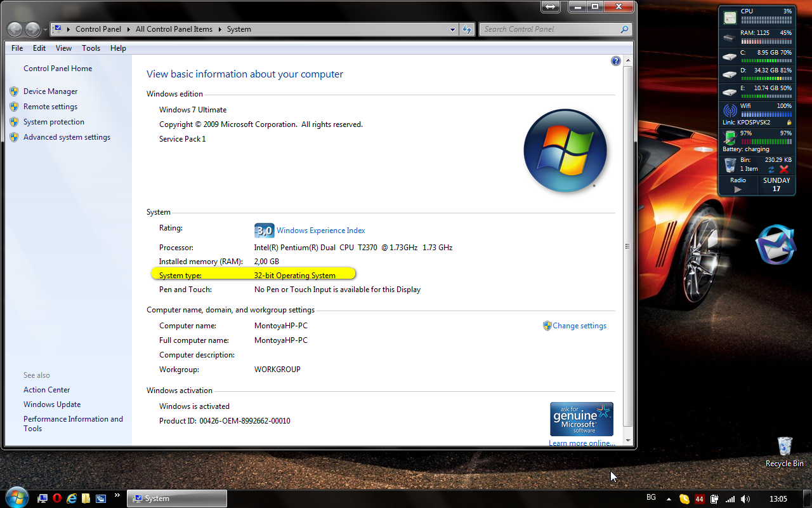Open Remote settings link
812x508 pixels.
point(50,107)
